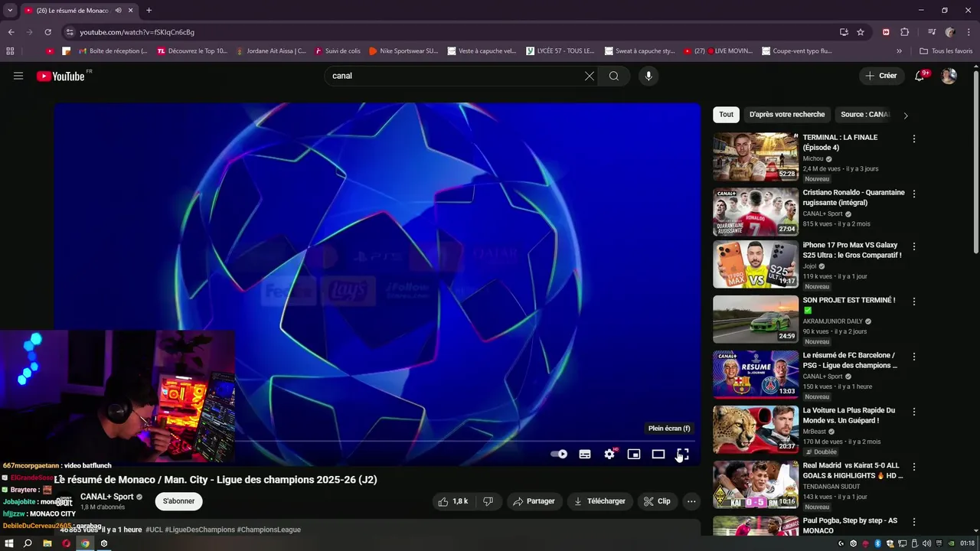Switch to miniplayer mode

pyautogui.click(x=634, y=454)
